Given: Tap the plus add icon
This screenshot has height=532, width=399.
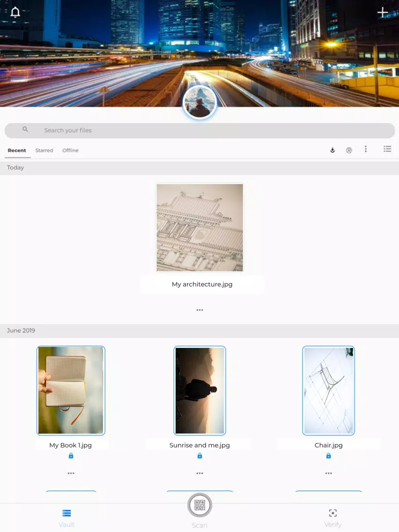Looking at the screenshot, I should [x=383, y=13].
